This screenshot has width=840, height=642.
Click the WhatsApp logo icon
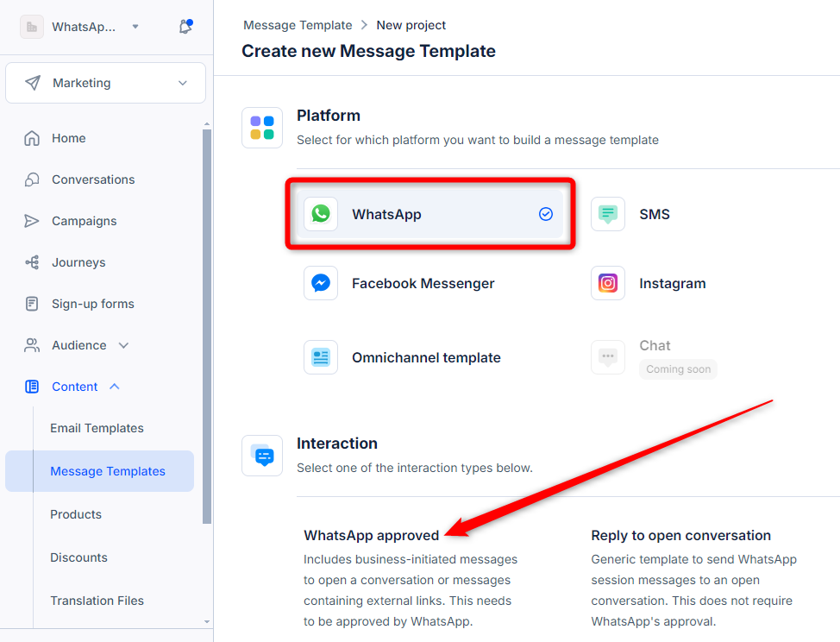tap(321, 214)
